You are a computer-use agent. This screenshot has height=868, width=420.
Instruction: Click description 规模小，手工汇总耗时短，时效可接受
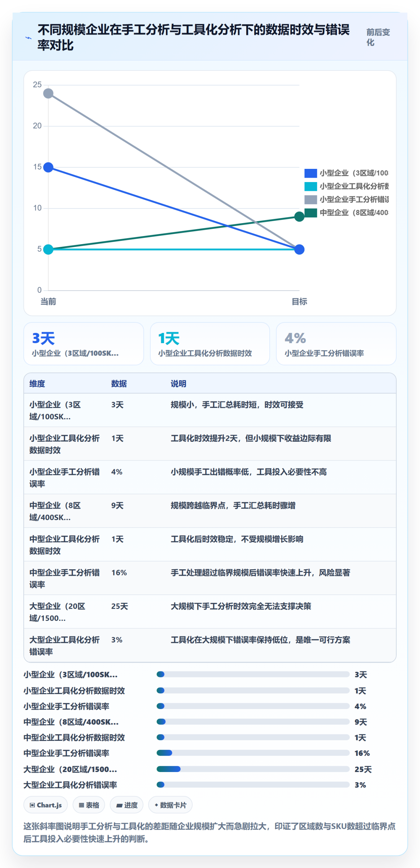(x=237, y=405)
